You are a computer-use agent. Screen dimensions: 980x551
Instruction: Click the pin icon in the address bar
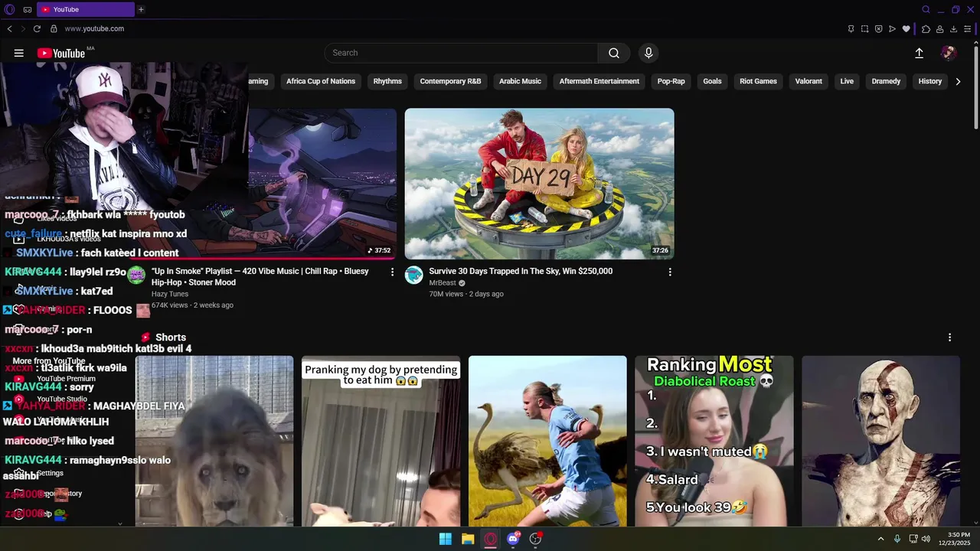851,29
